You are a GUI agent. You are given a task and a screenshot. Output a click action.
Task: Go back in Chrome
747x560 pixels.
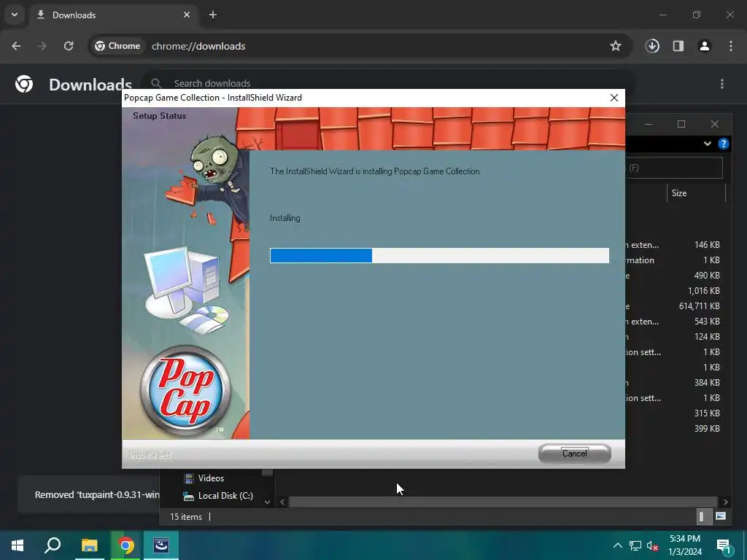pos(16,46)
